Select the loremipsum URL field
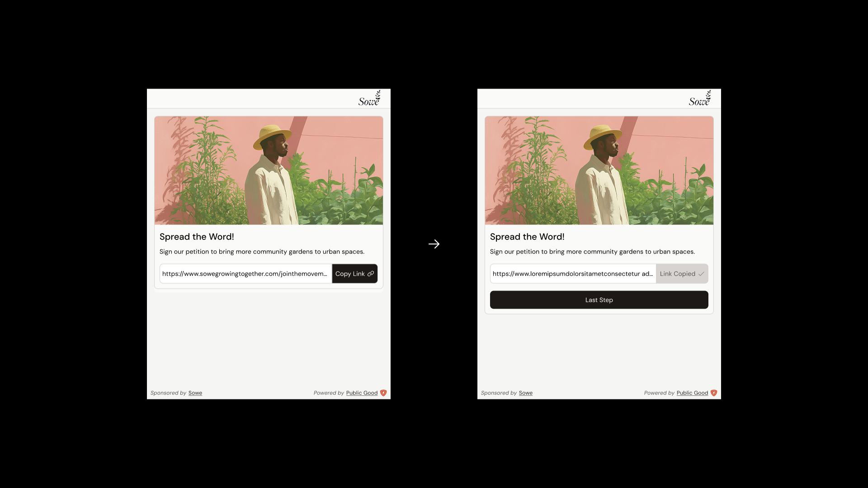The height and width of the screenshot is (488, 868). click(573, 274)
